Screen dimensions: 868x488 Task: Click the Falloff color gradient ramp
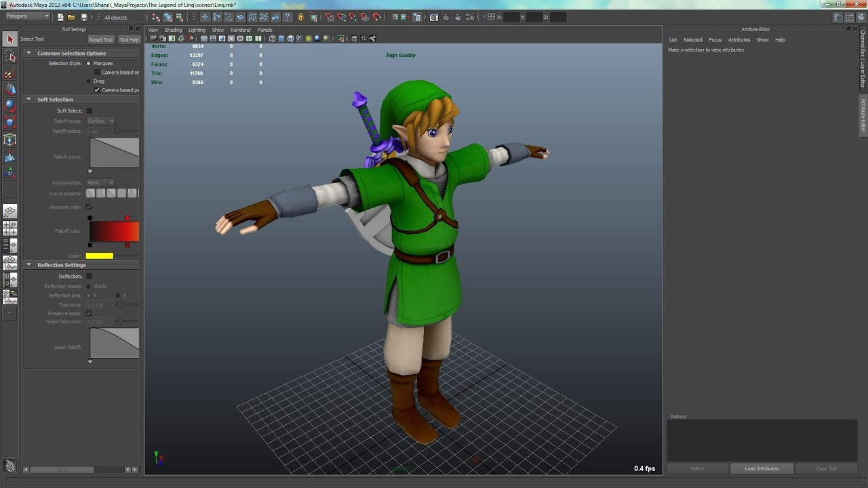pos(114,232)
